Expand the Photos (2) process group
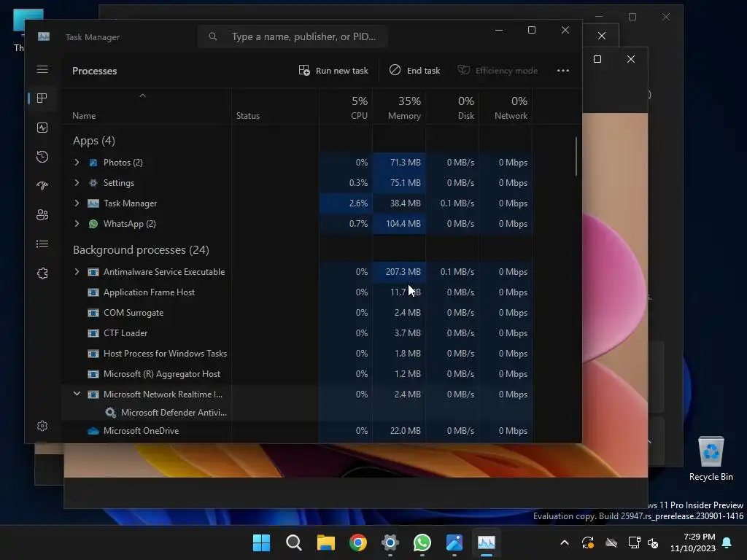This screenshot has height=560, width=747. point(77,163)
